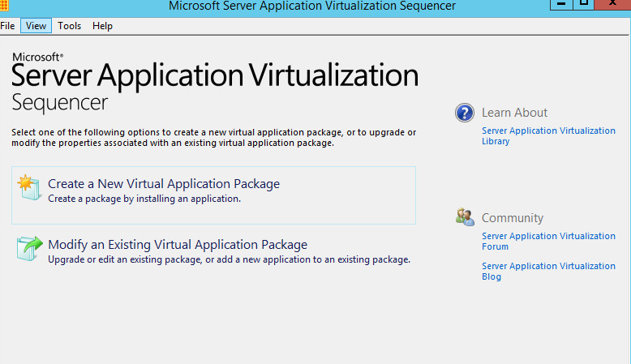631x364 pixels.
Task: Open Server Application Virtualization Forum link
Action: (x=548, y=242)
